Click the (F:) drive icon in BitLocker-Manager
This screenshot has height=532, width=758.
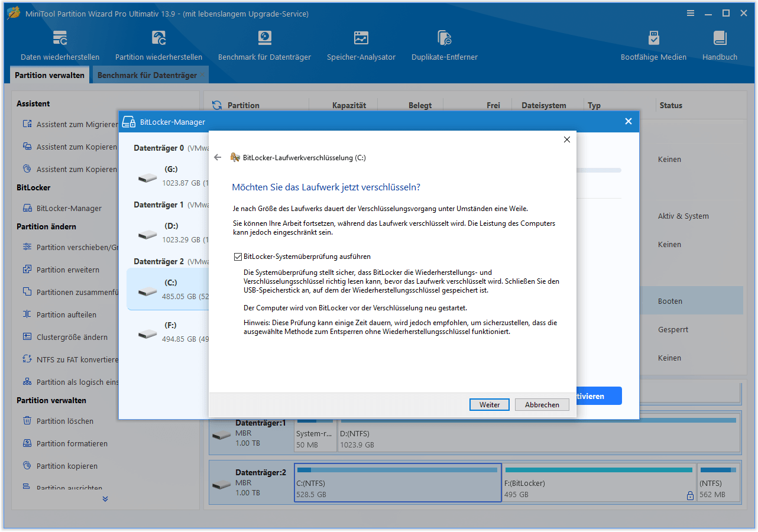click(148, 333)
